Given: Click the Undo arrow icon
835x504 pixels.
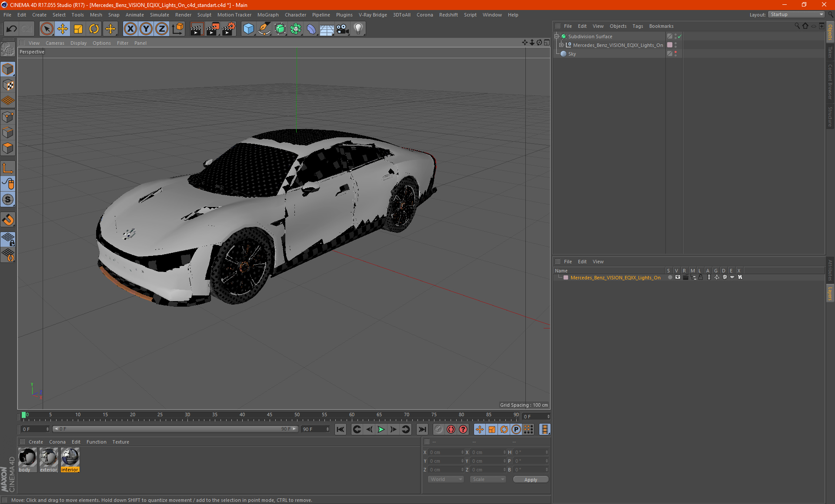Looking at the screenshot, I should point(12,29).
